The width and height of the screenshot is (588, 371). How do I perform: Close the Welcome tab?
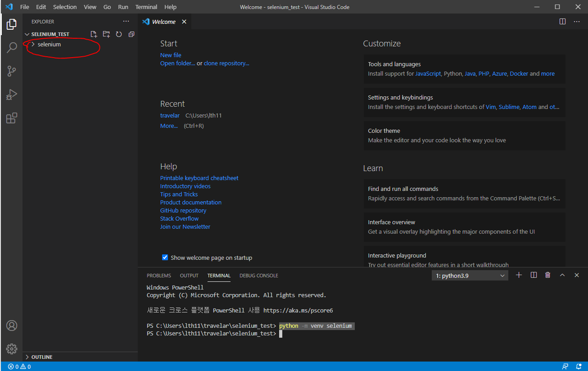pyautogui.click(x=184, y=22)
